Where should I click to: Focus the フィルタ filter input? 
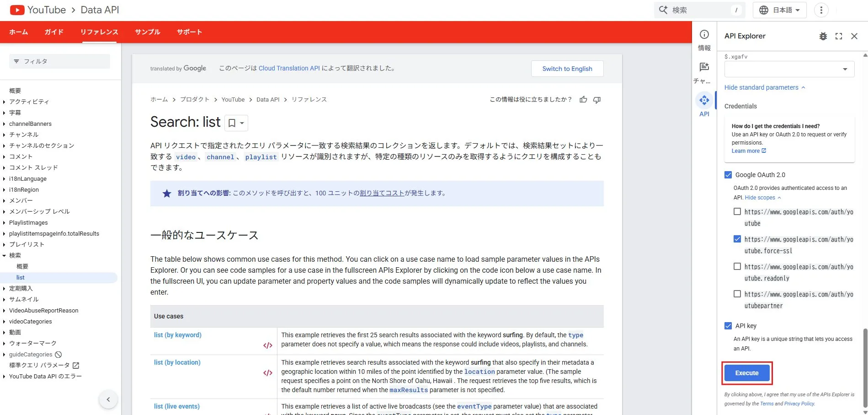coord(59,61)
